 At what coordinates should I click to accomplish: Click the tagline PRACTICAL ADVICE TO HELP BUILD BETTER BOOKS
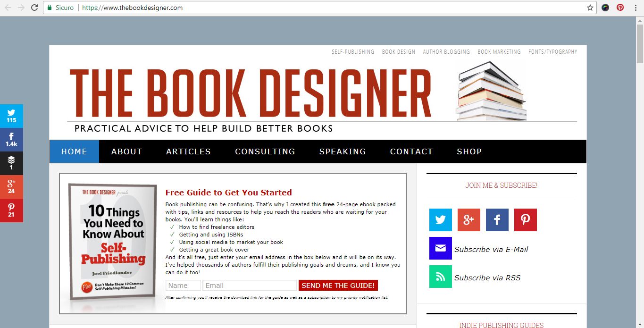[x=204, y=128]
